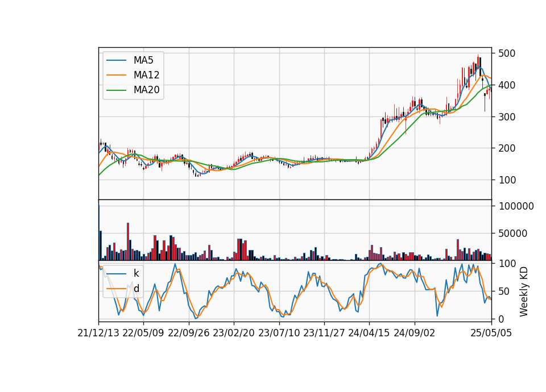Click the 50000 volume axis label
This screenshot has height=392, width=546.
tap(512, 233)
